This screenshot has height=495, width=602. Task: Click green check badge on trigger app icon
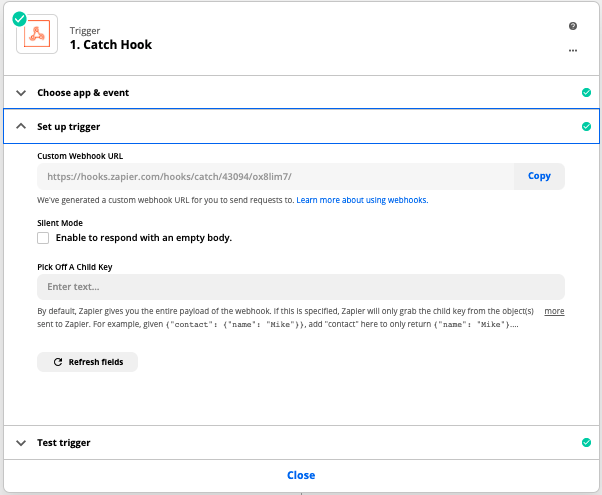click(x=20, y=19)
